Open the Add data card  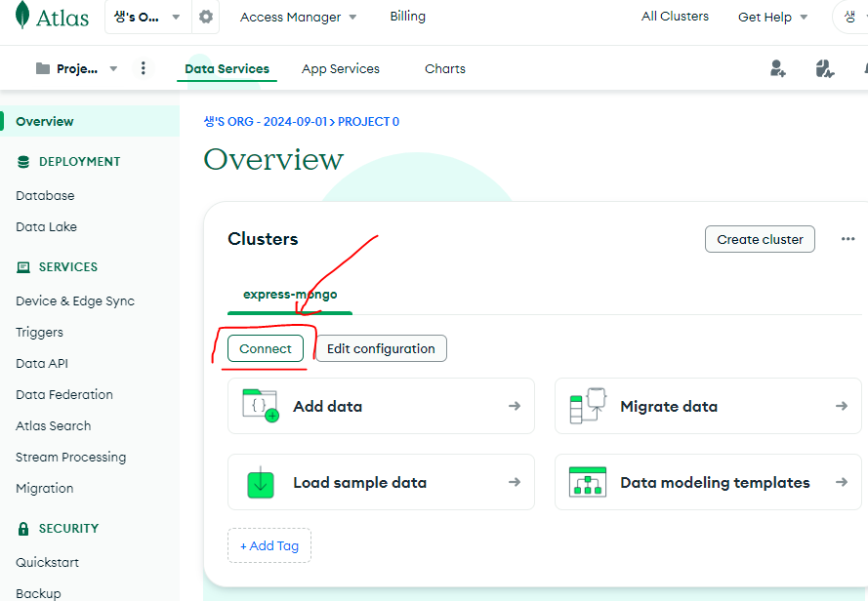(381, 406)
